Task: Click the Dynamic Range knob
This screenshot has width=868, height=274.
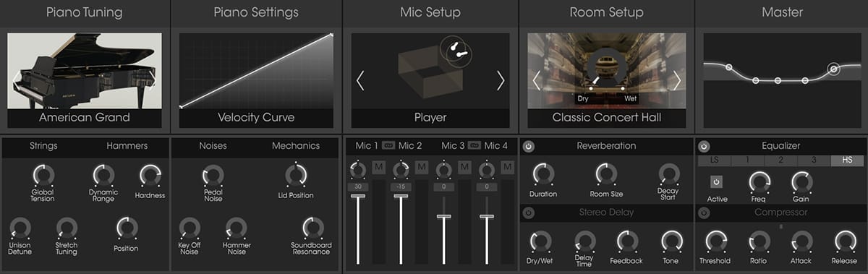Action: (x=103, y=175)
